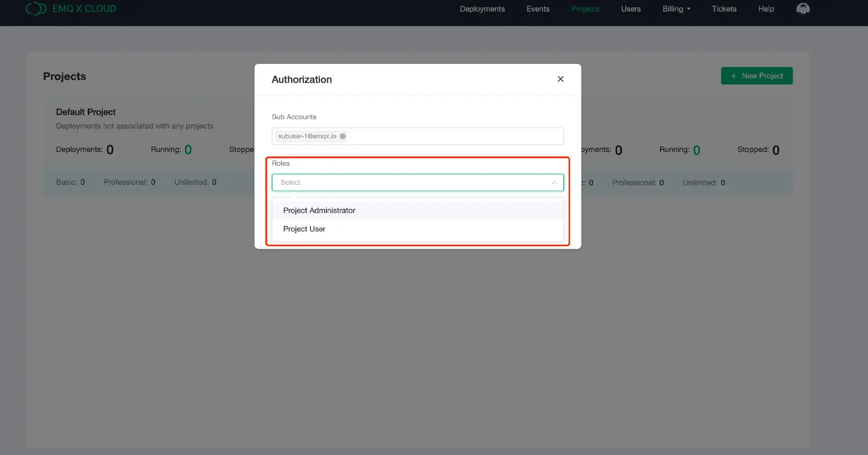
Task: Click inside the Sub Accounts input field
Action: (452, 136)
